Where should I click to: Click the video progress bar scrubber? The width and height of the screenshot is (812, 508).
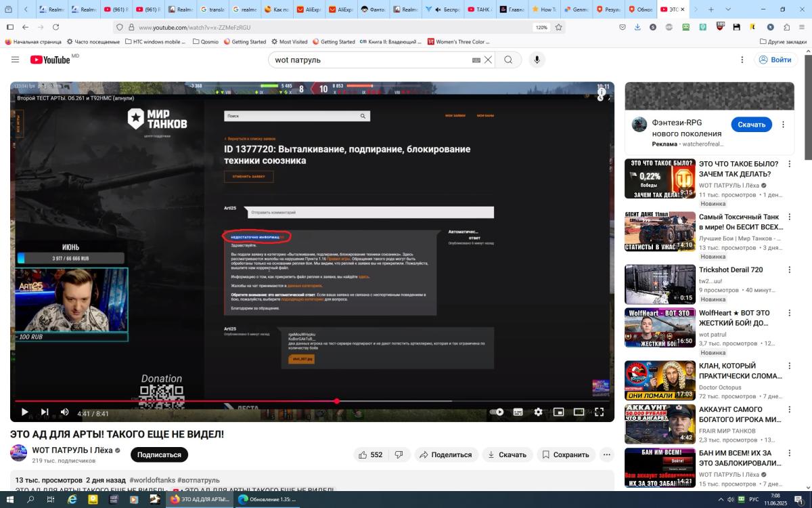[336, 401]
